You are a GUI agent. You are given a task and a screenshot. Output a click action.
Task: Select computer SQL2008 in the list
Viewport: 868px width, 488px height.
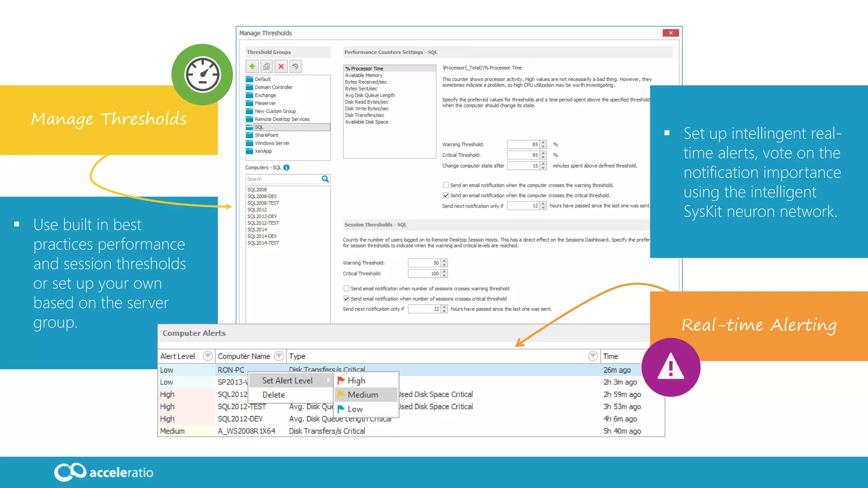[257, 190]
